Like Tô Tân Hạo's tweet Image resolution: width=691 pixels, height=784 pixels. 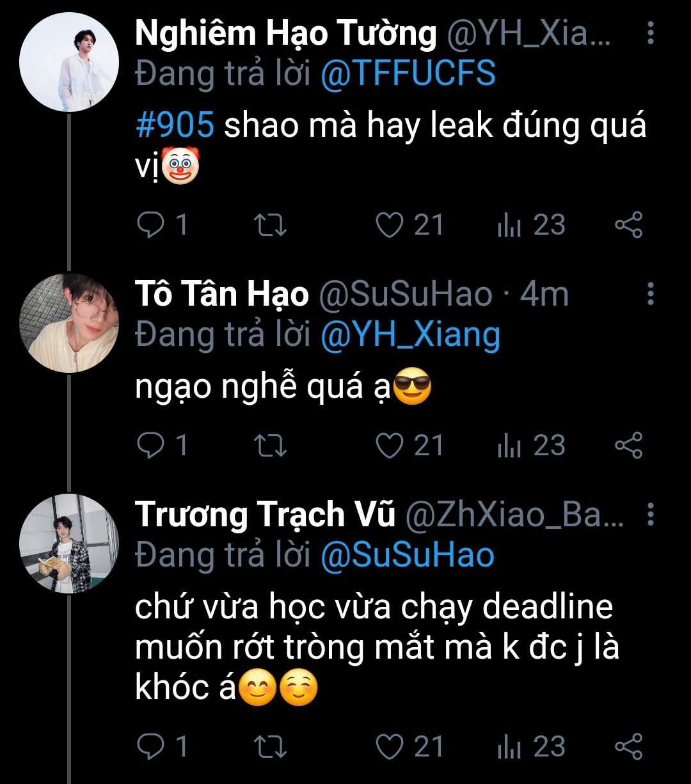click(389, 446)
